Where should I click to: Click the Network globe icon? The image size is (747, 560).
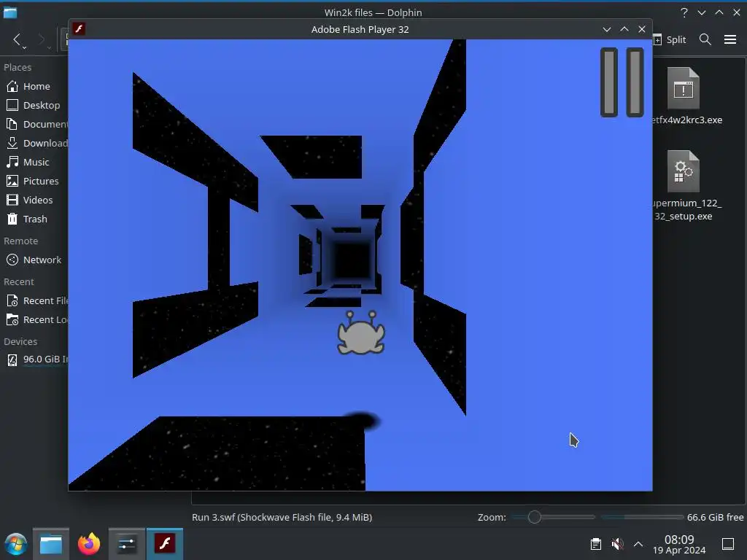12,260
